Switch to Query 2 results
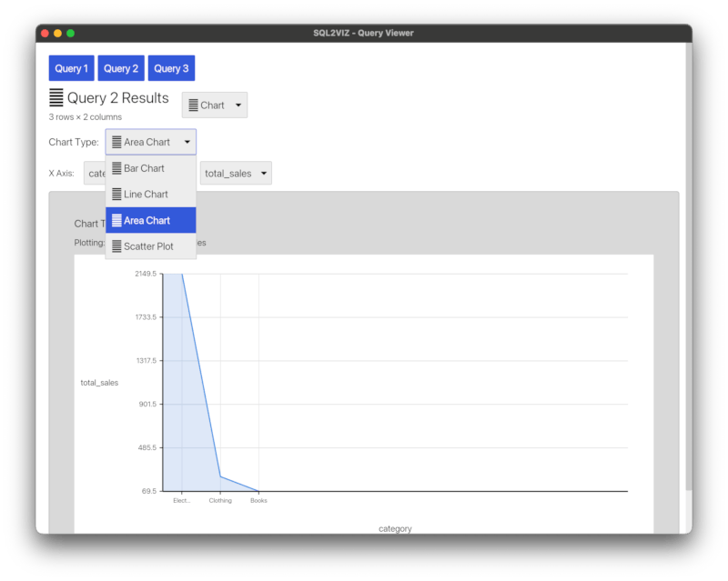The width and height of the screenshot is (728, 581). pyautogui.click(x=121, y=68)
